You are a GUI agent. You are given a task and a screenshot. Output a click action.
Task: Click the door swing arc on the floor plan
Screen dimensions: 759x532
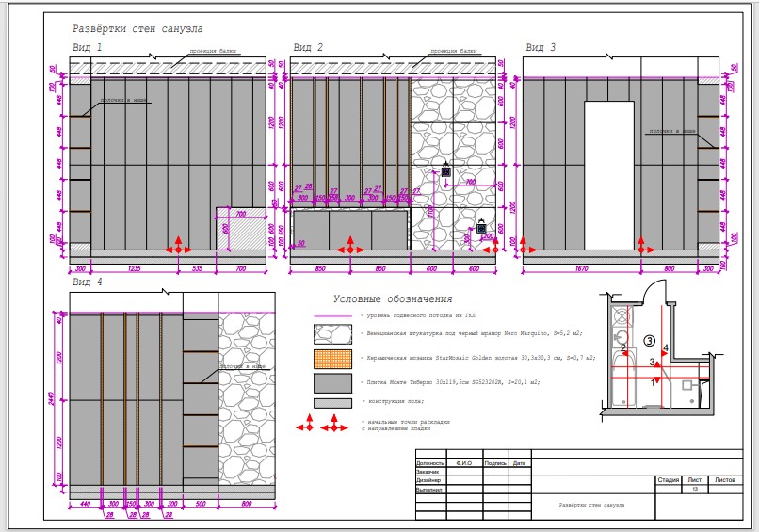654,290
